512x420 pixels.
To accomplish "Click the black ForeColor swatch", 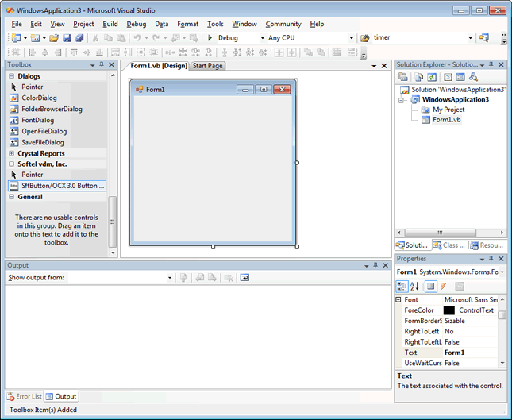I will (x=449, y=310).
